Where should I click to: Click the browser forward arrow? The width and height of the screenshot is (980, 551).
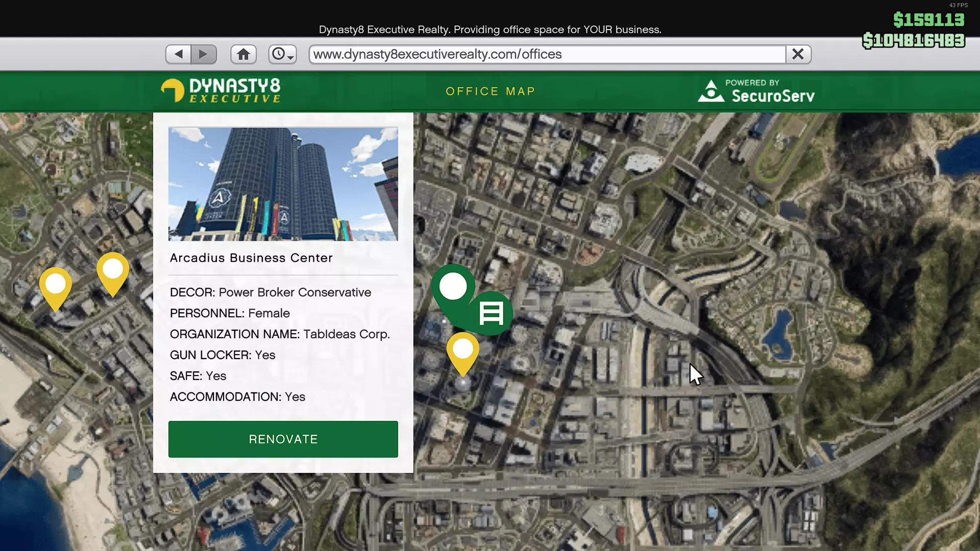click(x=204, y=54)
